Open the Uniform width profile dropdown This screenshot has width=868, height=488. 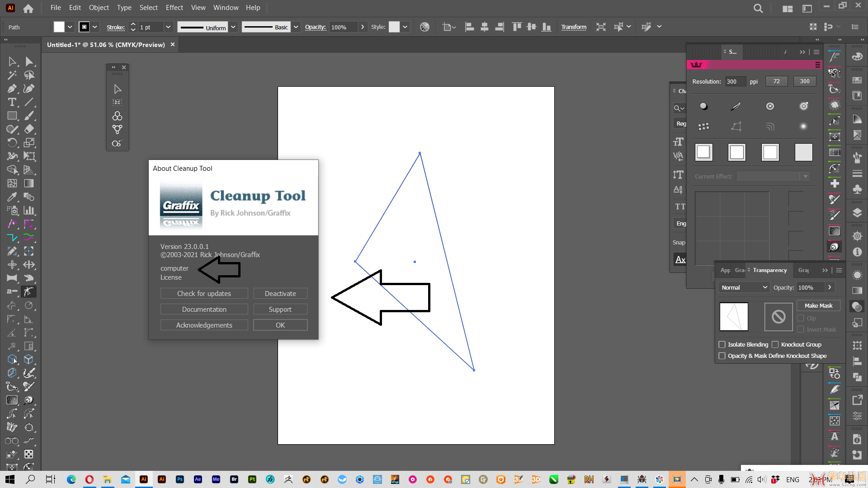coord(233,27)
